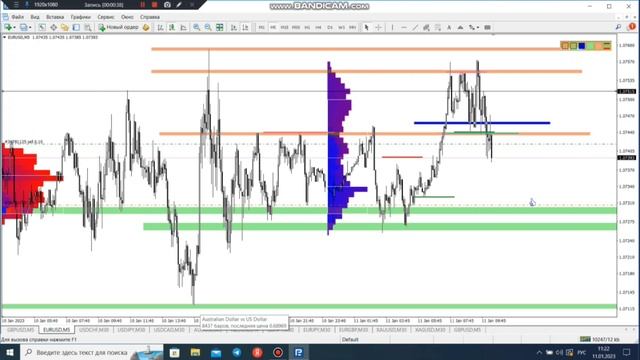The image size is (640, 360).
Task: Select the Equidistant Channel tool
Action: click(426, 27)
